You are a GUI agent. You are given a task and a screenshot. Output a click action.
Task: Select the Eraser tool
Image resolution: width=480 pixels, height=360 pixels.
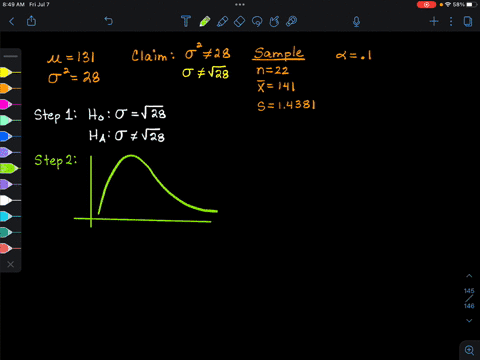239,22
